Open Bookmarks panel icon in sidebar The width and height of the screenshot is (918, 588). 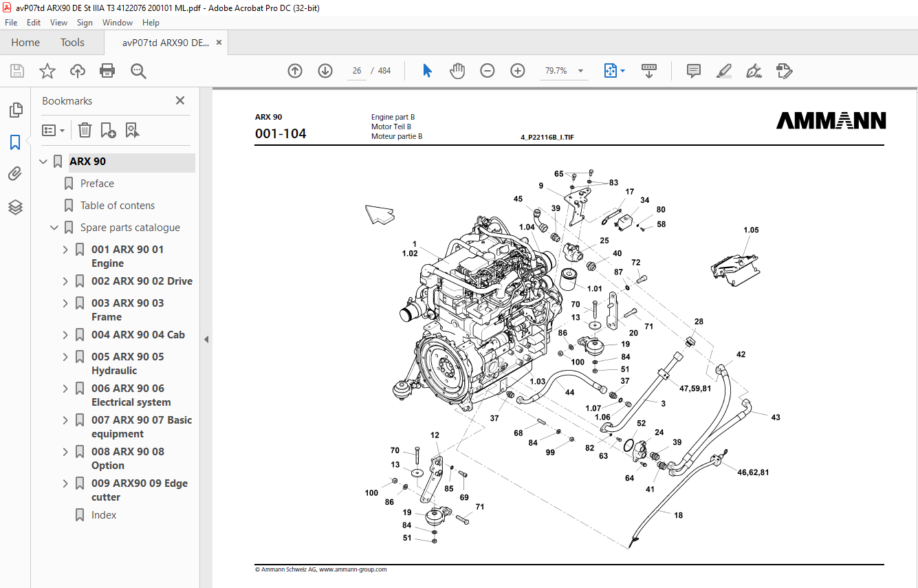click(15, 142)
